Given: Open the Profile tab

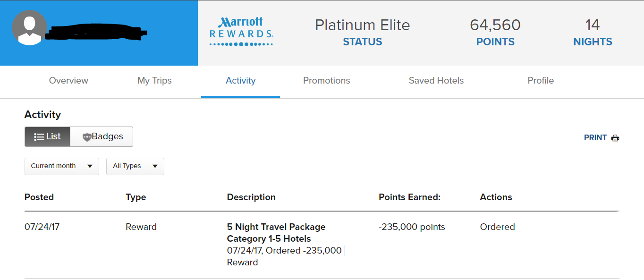Looking at the screenshot, I should point(541,81).
